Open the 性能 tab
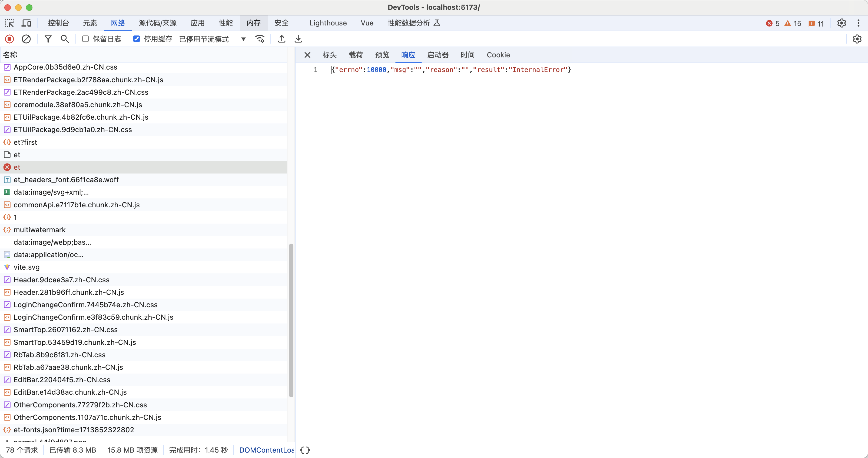The width and height of the screenshot is (868, 458). [x=226, y=23]
